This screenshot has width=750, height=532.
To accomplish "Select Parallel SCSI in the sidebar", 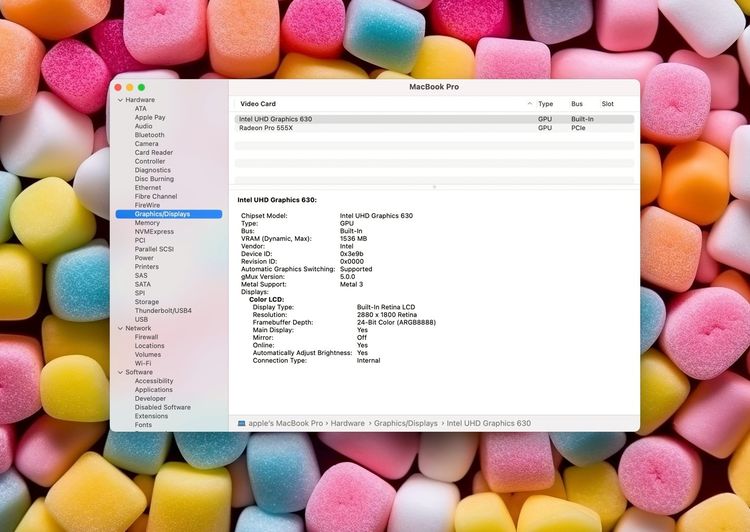I will click(154, 249).
